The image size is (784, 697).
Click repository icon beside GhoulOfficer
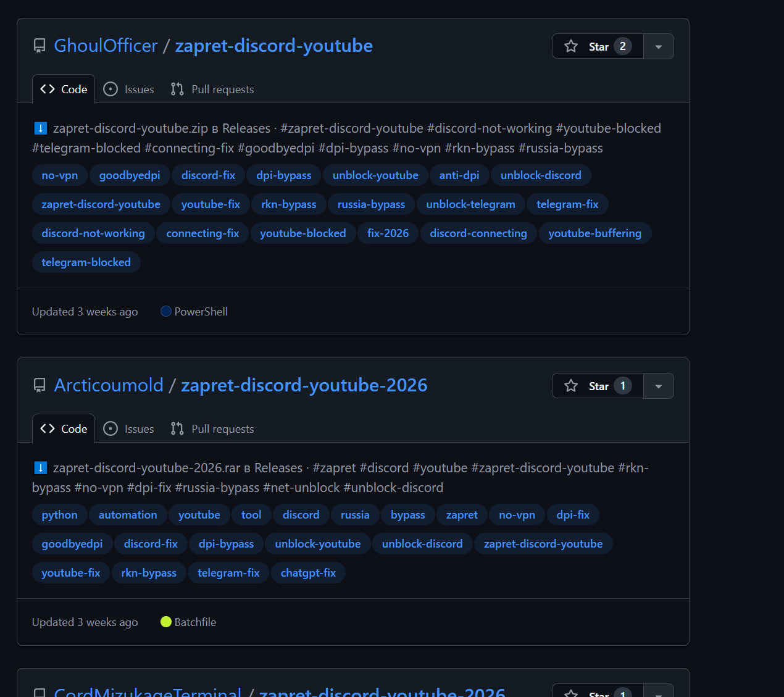40,46
